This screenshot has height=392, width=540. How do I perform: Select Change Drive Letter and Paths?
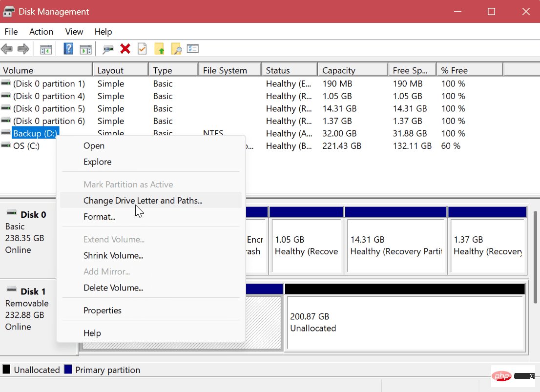click(151, 201)
